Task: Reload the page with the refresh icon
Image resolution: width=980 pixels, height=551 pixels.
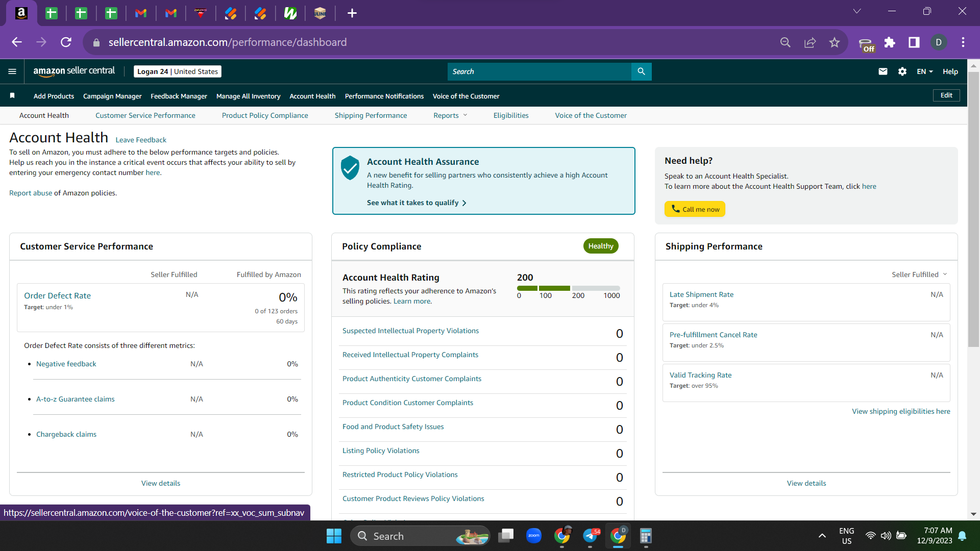Action: tap(66, 42)
